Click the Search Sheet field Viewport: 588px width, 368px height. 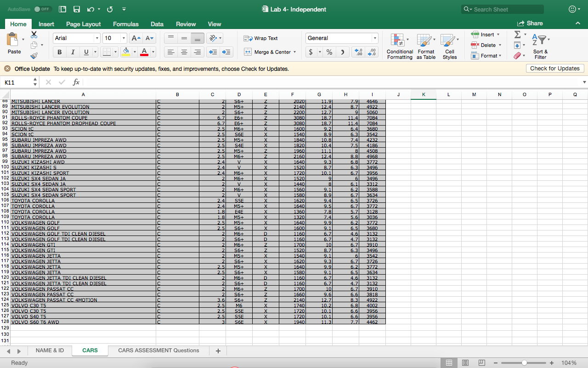click(503, 9)
